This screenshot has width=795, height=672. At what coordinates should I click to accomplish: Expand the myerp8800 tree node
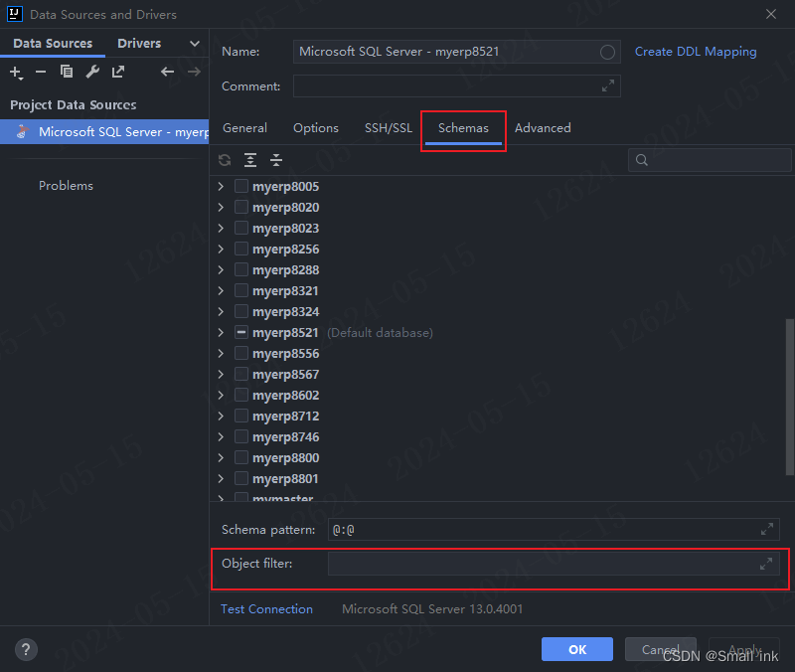[221, 457]
